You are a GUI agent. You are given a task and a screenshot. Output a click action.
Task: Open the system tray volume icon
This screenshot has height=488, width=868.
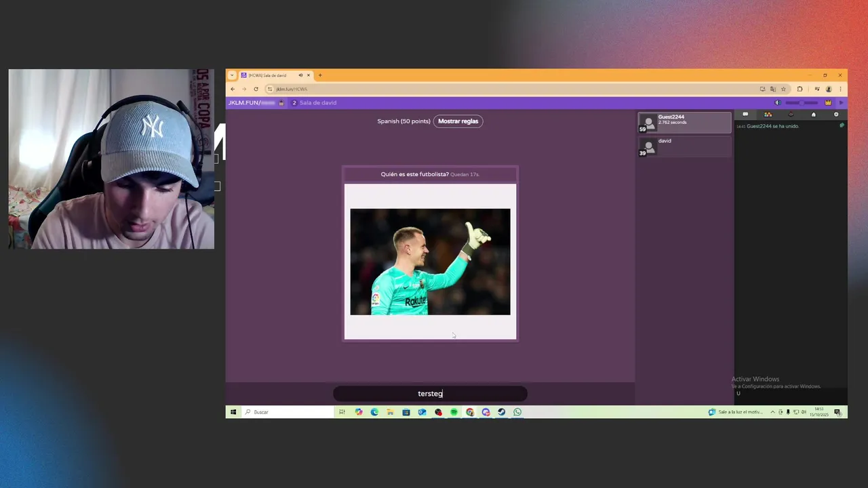pos(804,412)
